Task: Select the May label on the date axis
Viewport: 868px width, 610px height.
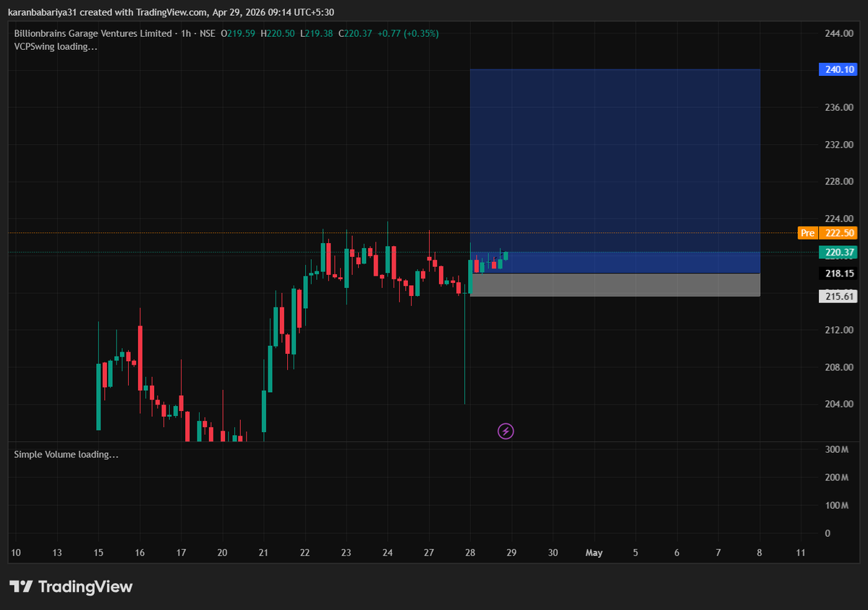Action: coord(594,552)
